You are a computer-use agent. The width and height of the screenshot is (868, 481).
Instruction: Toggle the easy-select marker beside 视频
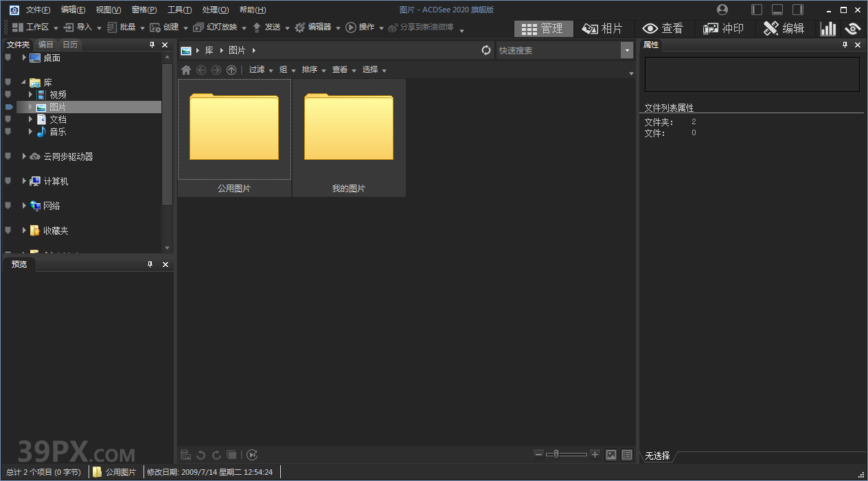[x=8, y=94]
